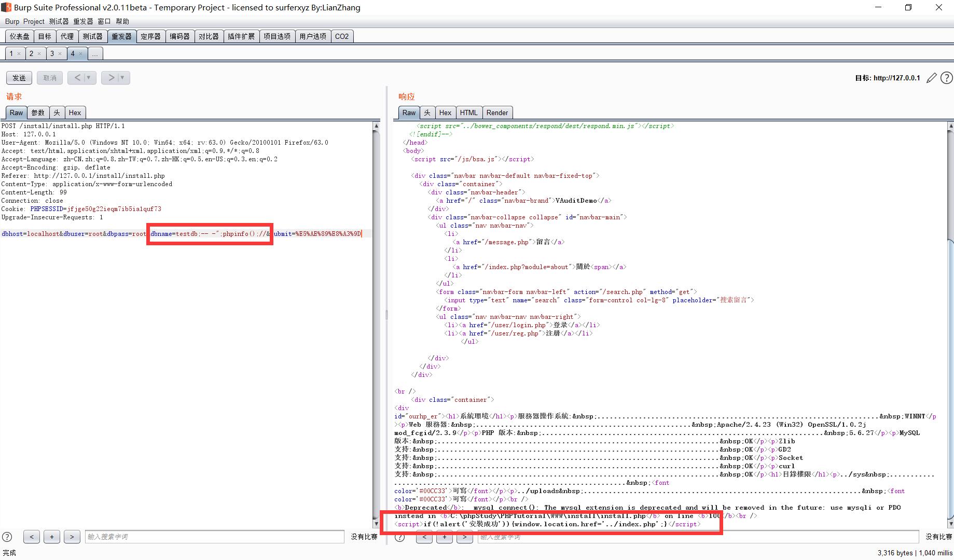The image size is (954, 560).
Task: Click the 3,316 bytes status text
Action: (x=895, y=553)
